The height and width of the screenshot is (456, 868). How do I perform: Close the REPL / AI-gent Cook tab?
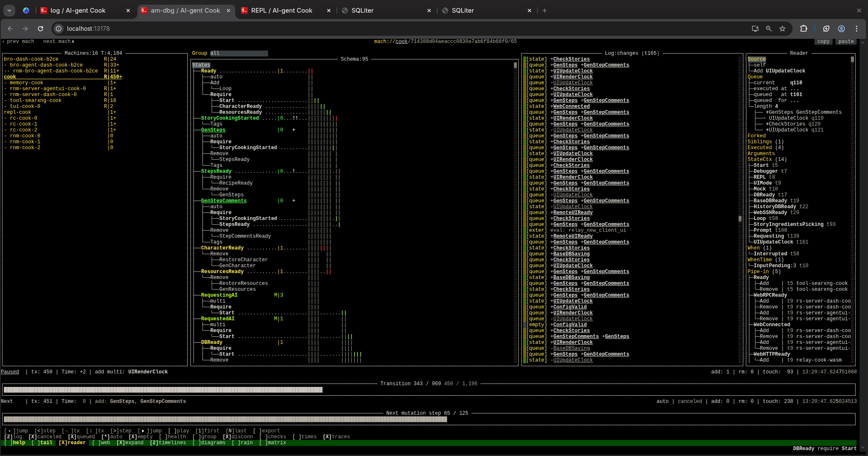[329, 11]
